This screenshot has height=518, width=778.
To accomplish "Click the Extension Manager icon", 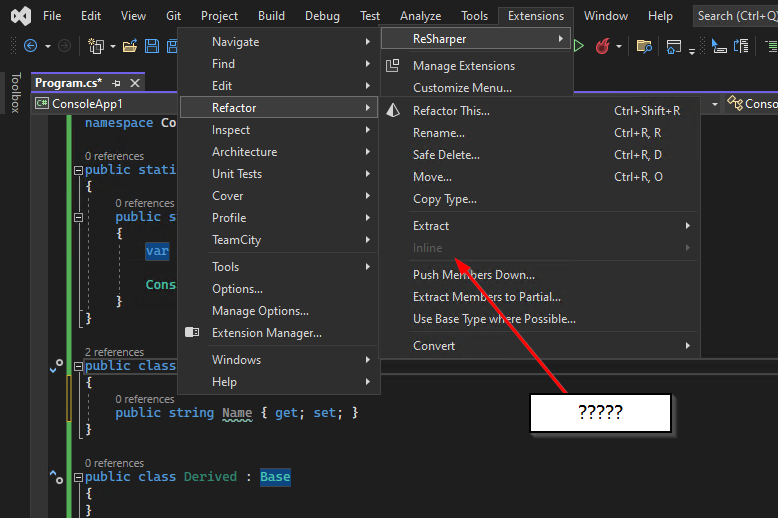I will click(x=192, y=332).
